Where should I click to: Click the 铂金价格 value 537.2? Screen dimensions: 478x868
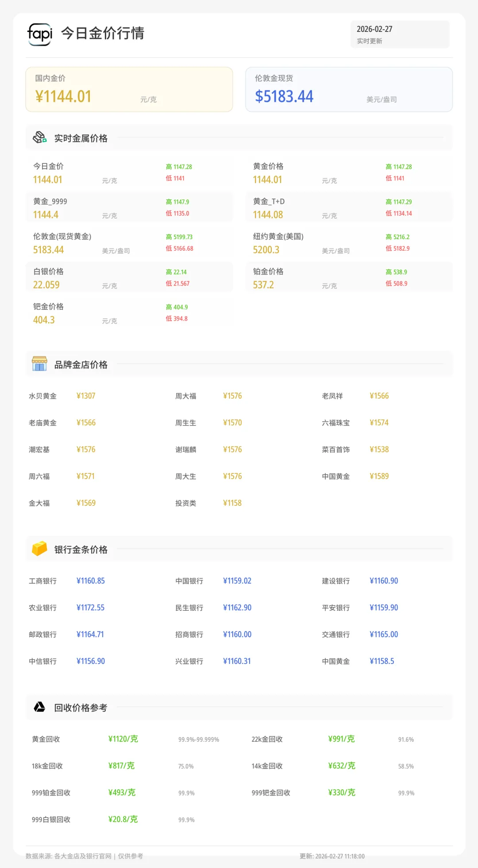coord(263,285)
